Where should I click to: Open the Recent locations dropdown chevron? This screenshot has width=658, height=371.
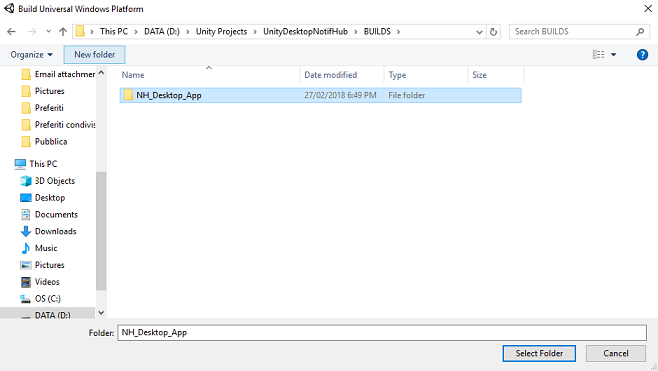point(48,31)
